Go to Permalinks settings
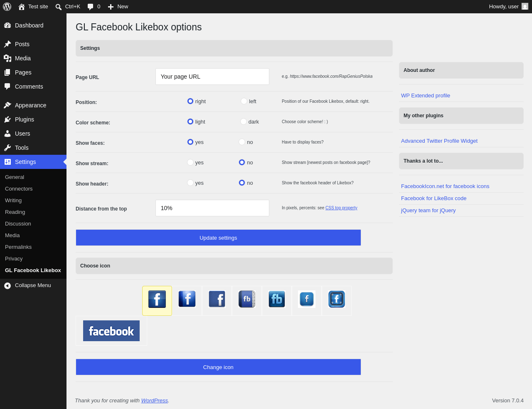532x409 pixels. tap(18, 247)
